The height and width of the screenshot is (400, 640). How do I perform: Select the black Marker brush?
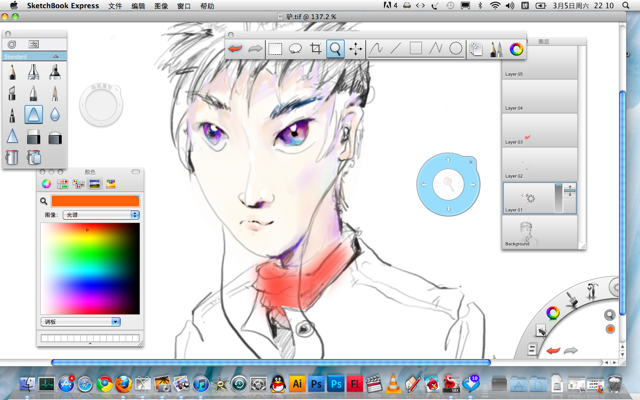coord(55,72)
